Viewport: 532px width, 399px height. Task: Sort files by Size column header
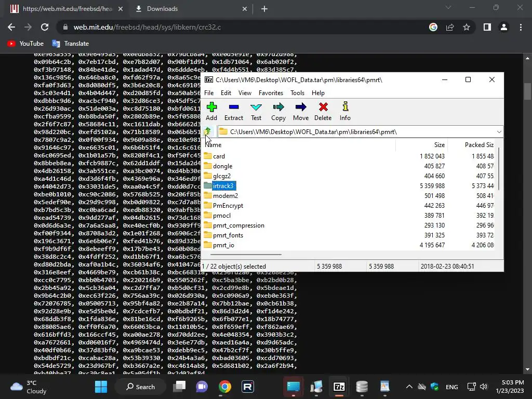click(422, 145)
